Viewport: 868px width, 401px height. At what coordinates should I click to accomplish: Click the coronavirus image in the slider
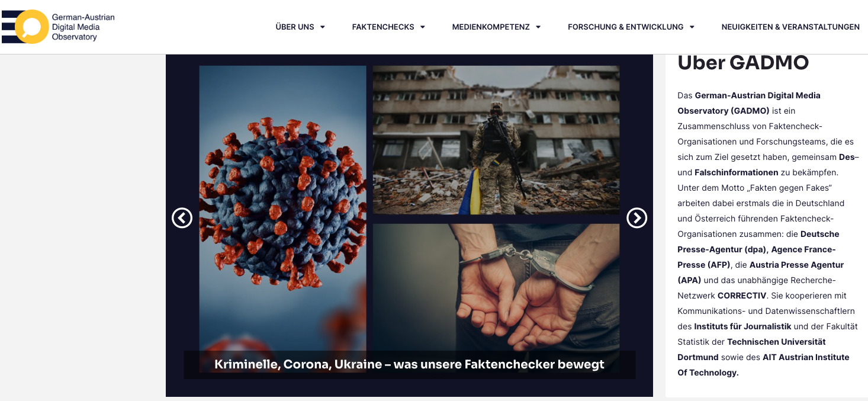(x=282, y=211)
